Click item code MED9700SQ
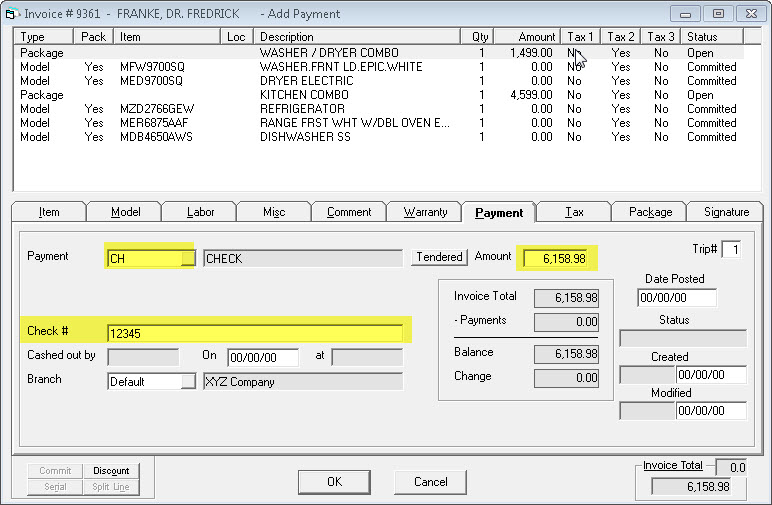772x505 pixels. pyautogui.click(x=151, y=81)
